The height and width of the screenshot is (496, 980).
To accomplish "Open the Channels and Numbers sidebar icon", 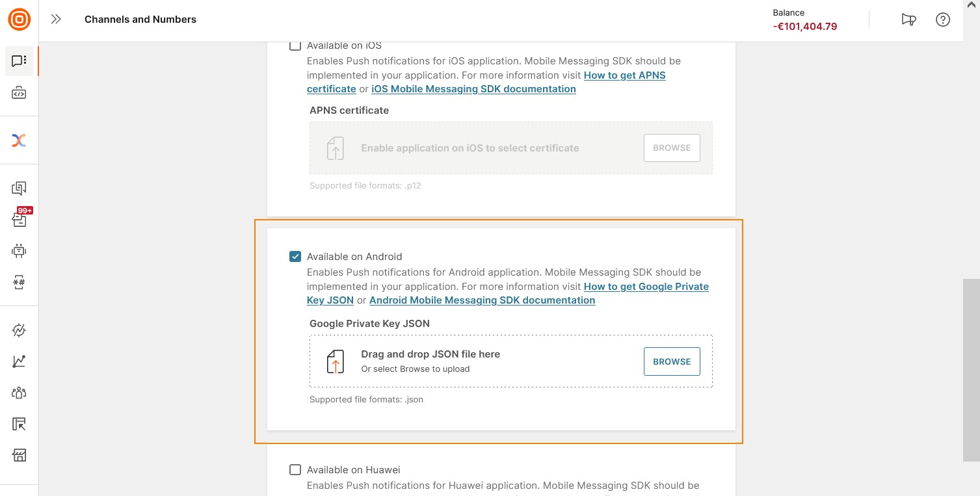I will pyautogui.click(x=19, y=60).
